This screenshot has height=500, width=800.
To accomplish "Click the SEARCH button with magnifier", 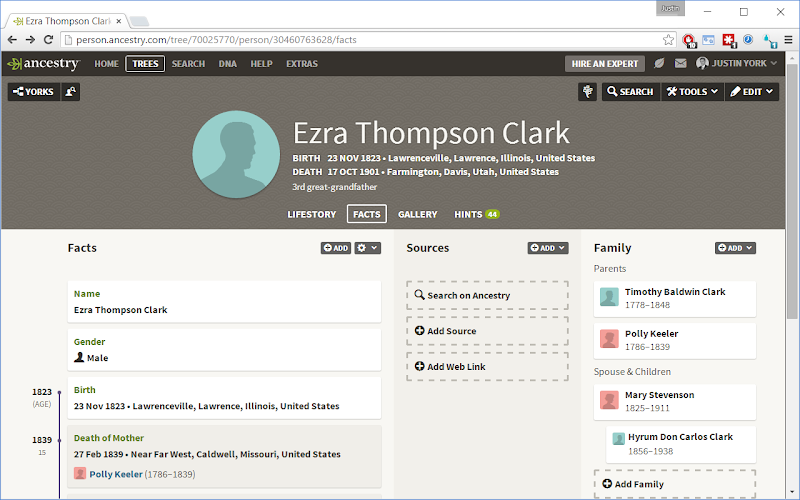I will tap(631, 92).
